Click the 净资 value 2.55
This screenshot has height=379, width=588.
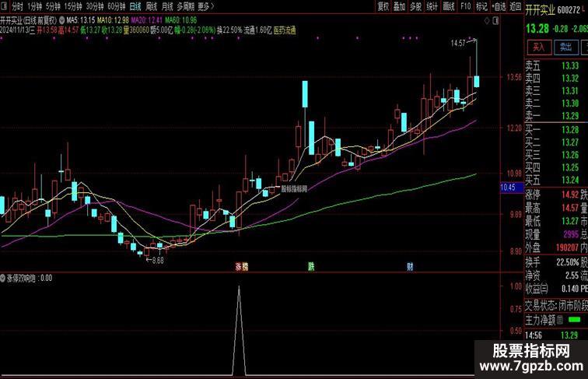point(572,275)
